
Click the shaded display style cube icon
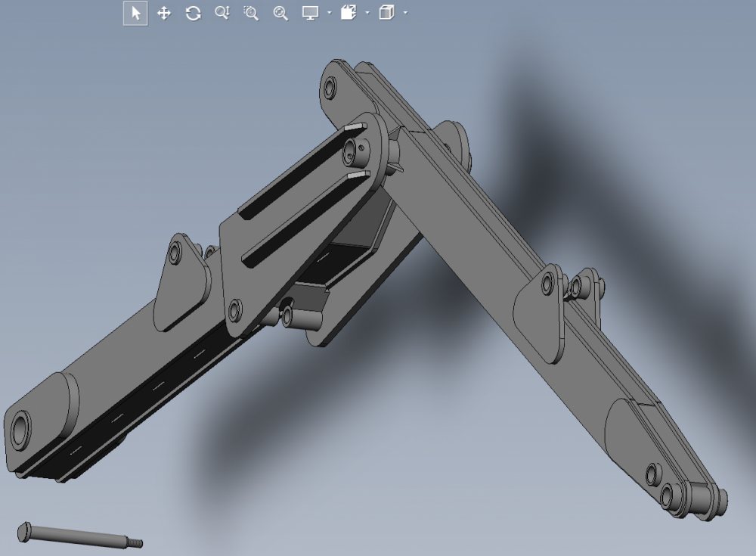pyautogui.click(x=386, y=13)
